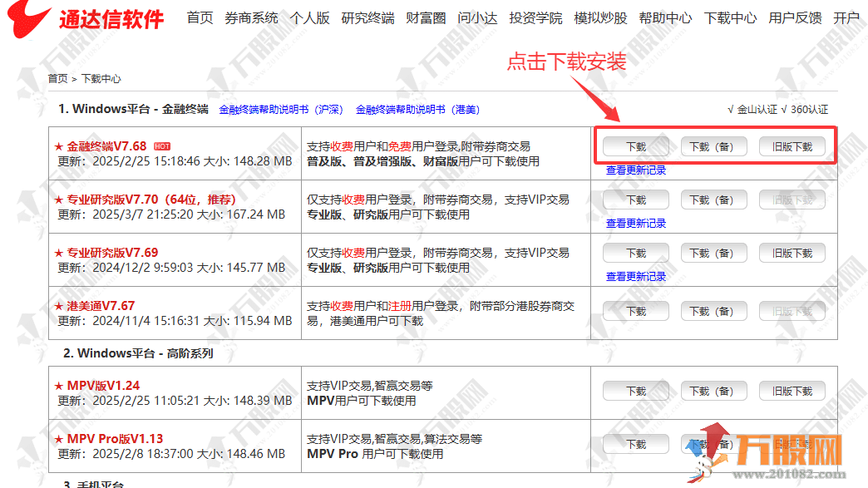
Task: Select the 港美通V7.67 title
Action: [x=101, y=306]
